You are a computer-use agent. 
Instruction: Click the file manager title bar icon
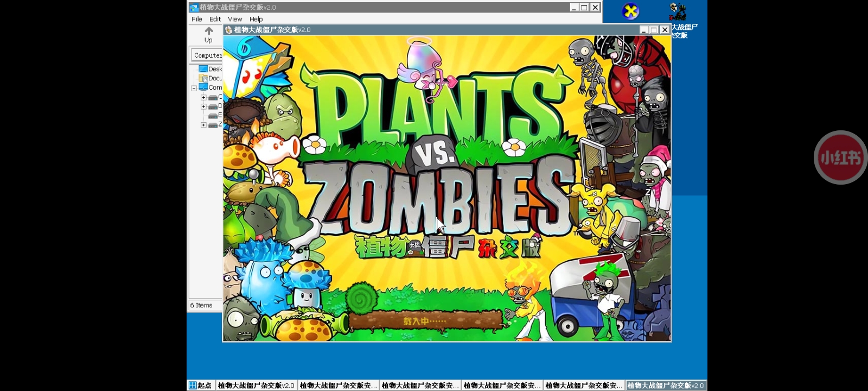[194, 8]
